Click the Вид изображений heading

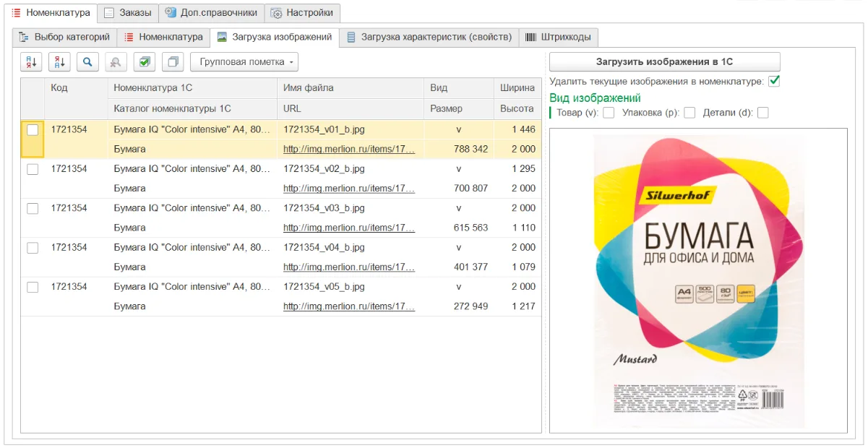click(x=595, y=98)
